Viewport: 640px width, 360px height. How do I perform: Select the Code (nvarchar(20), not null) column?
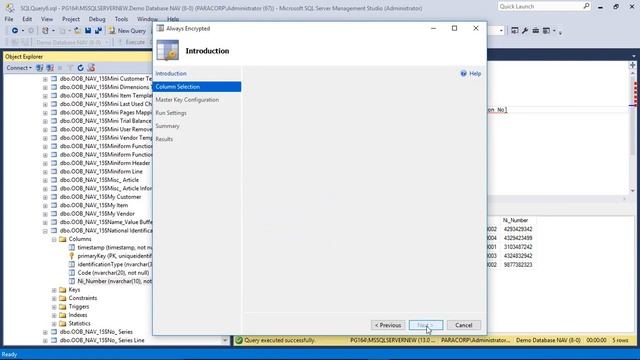point(113,273)
